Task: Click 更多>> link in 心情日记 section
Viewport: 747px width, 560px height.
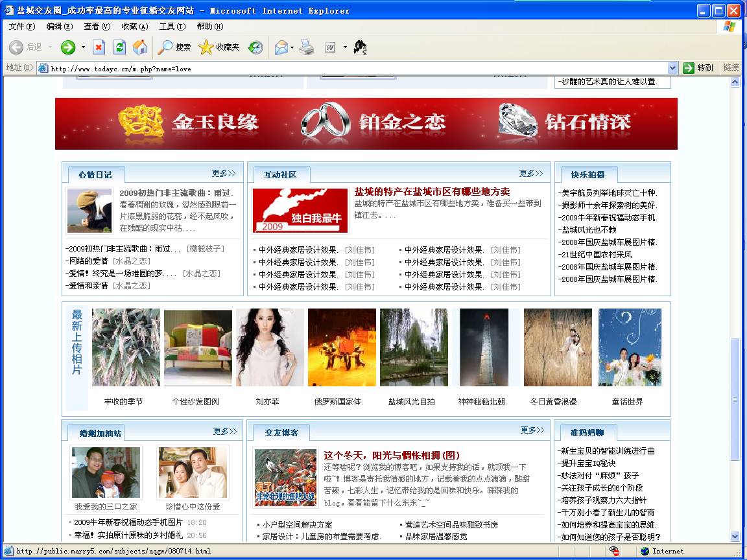Action: (223, 174)
